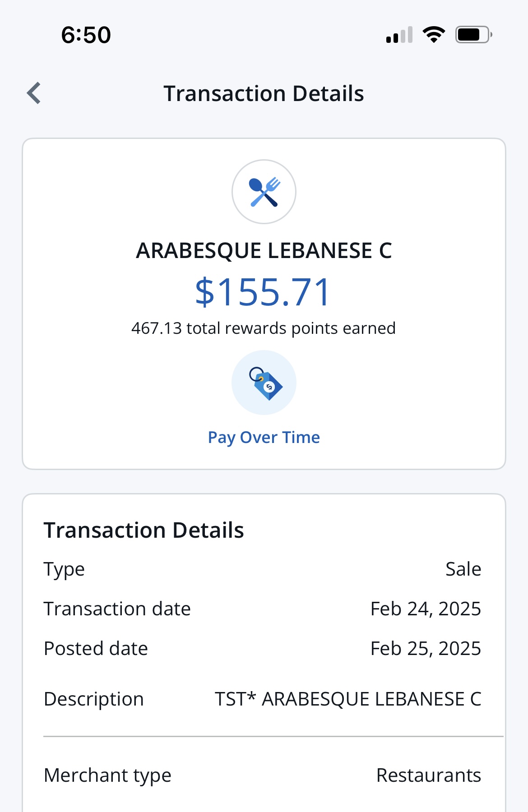Screen dimensions: 528x812
Task: Tap the Transaction Details section heading
Action: click(144, 530)
